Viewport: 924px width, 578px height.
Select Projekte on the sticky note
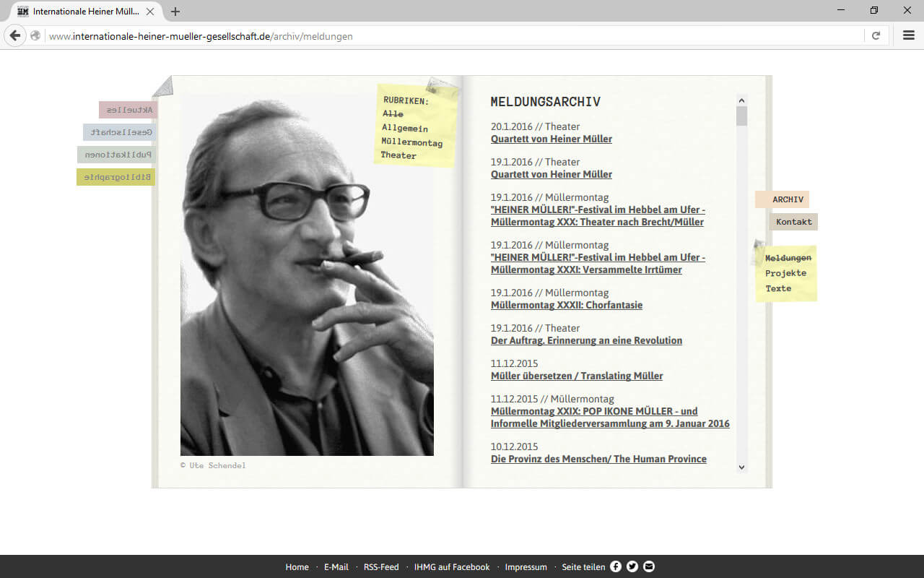coord(785,273)
